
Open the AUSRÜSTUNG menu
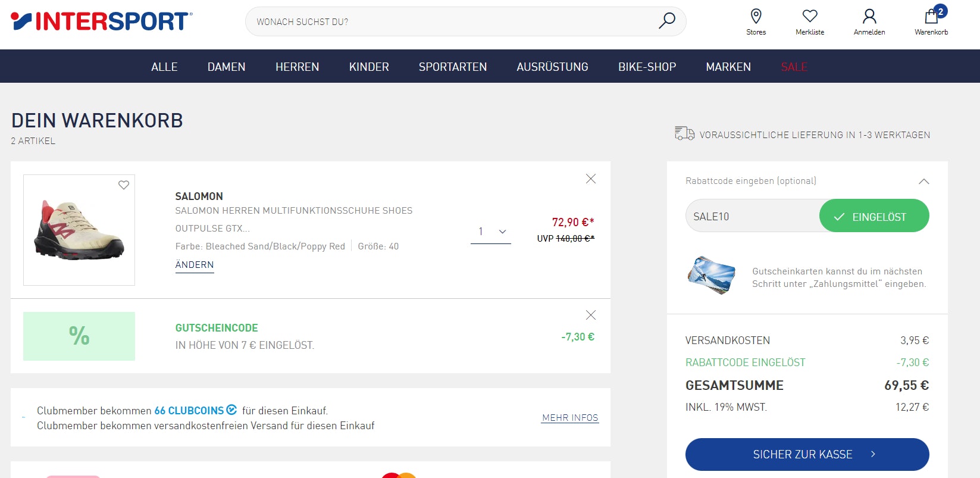click(553, 67)
